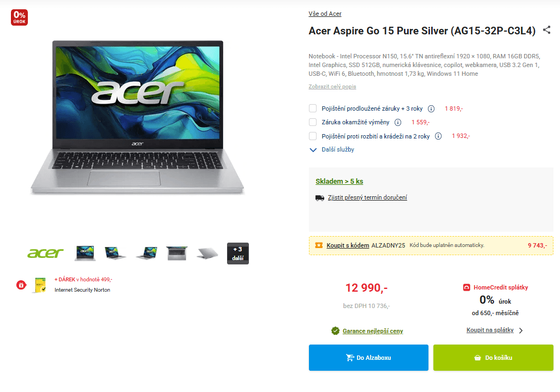
Task: Select the closed silver laptop lid thumbnail
Action: click(x=207, y=254)
